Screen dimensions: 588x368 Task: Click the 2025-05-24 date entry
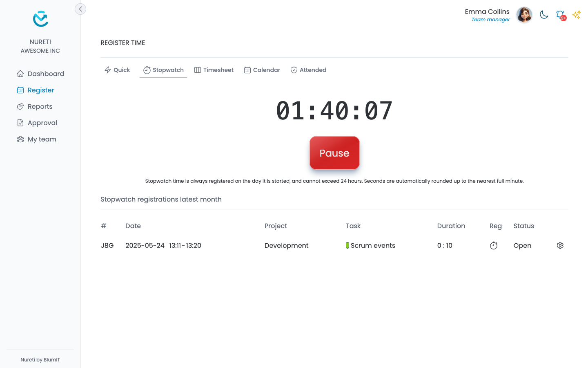[x=145, y=245]
